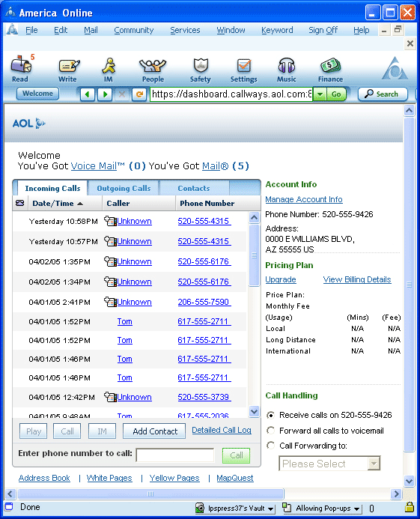Click the vault icon in status bar
Viewport: 420px width, 519px height.
pos(200,508)
